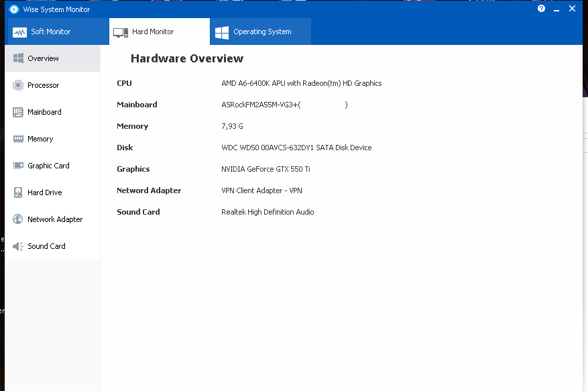588x391 pixels.
Task: Click the Operating System Windows logo icon
Action: point(222,32)
